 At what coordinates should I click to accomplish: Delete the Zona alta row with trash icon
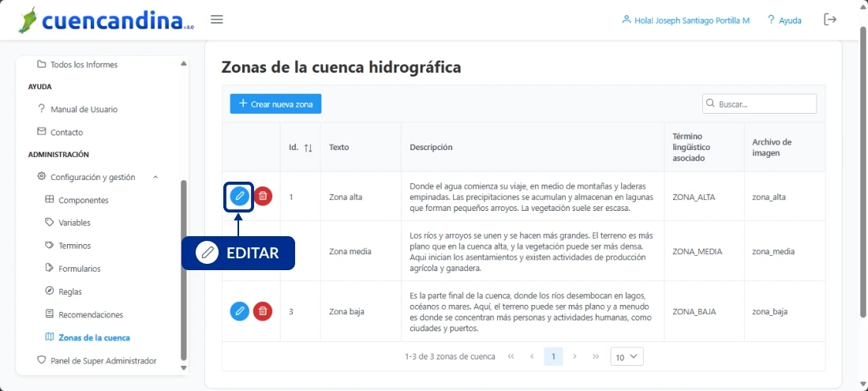[264, 196]
